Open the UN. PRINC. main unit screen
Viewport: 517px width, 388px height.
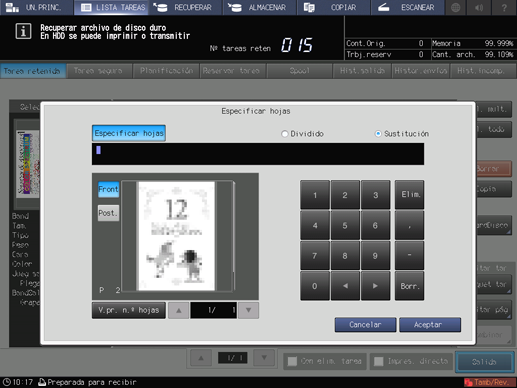coord(37,7)
